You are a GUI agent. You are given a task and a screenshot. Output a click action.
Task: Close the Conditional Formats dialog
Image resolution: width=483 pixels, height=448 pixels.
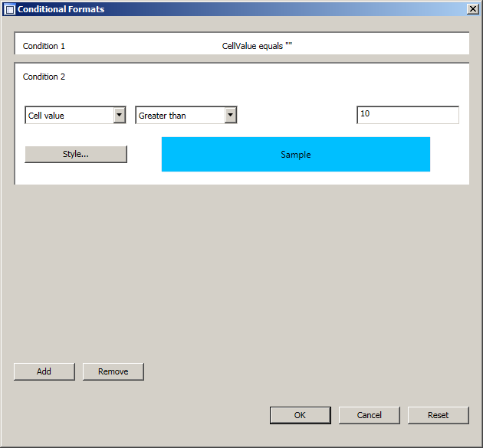tap(472, 9)
